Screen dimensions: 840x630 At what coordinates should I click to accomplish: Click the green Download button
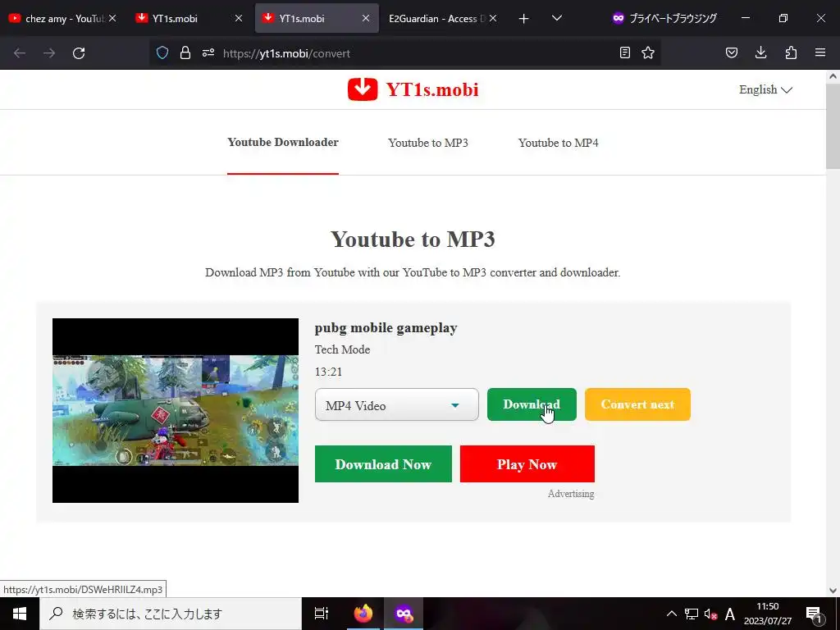(x=532, y=404)
